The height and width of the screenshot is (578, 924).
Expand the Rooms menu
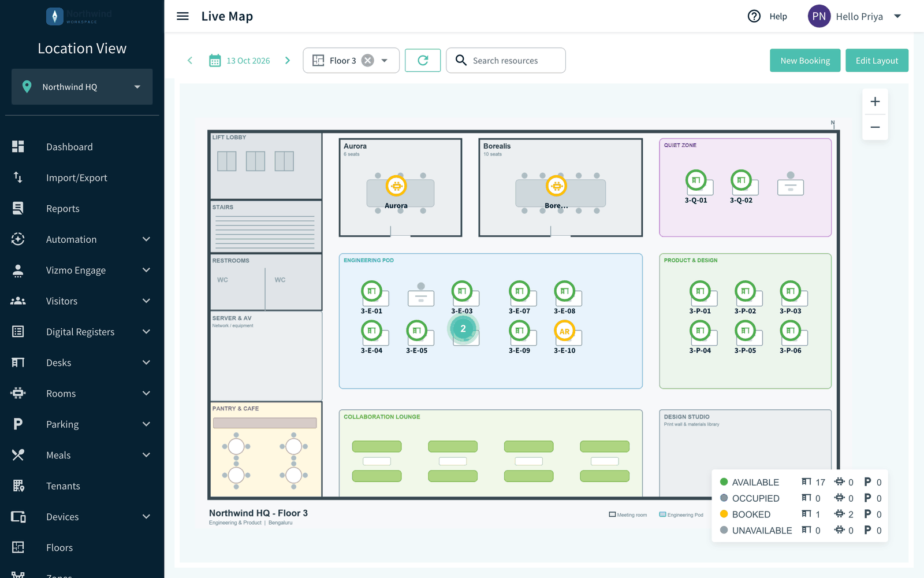(x=146, y=393)
